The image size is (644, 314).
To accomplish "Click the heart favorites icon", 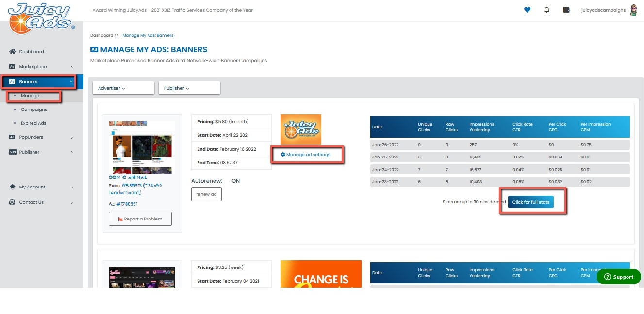I will 528,10.
